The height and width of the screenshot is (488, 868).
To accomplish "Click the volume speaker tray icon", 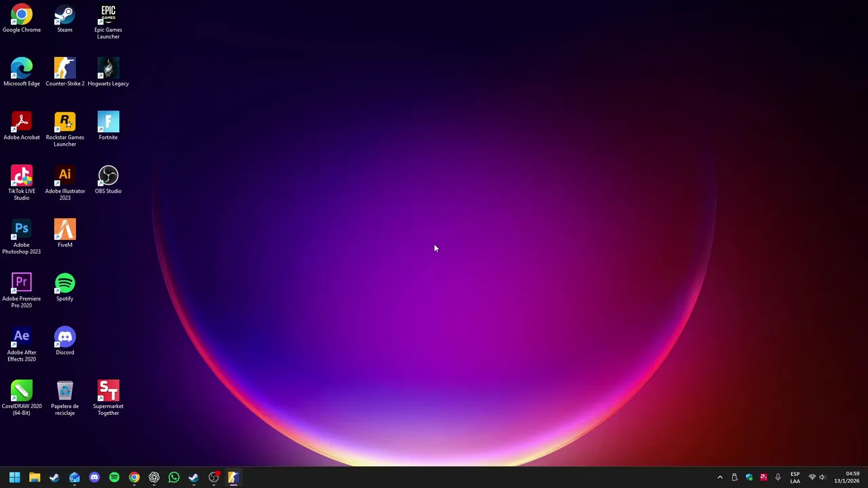I will click(x=822, y=477).
